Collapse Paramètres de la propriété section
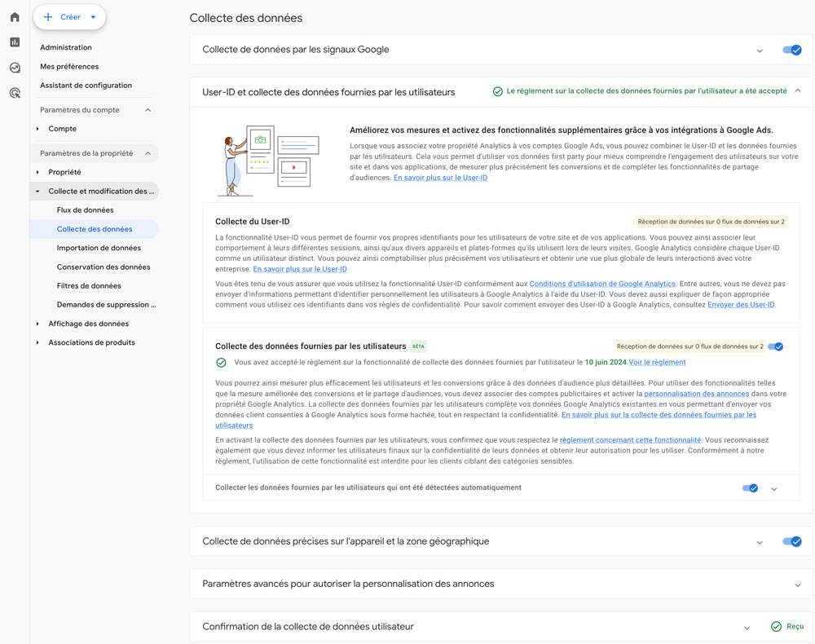815x644 pixels. [148, 153]
